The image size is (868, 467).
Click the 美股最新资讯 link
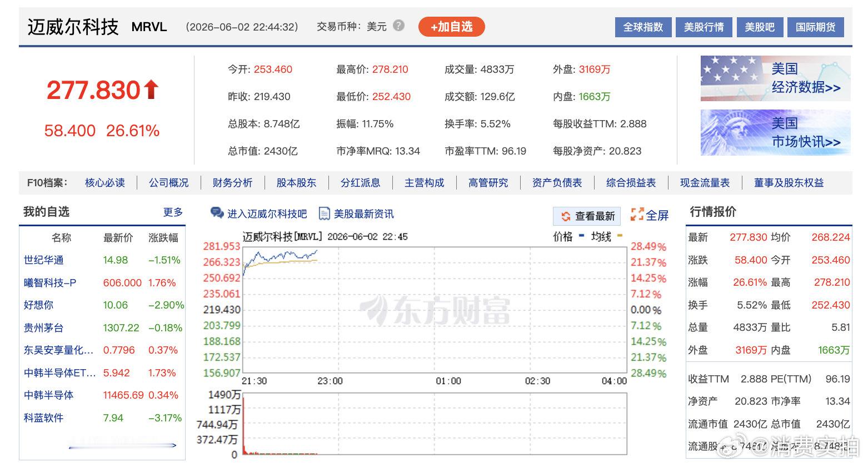tap(363, 214)
